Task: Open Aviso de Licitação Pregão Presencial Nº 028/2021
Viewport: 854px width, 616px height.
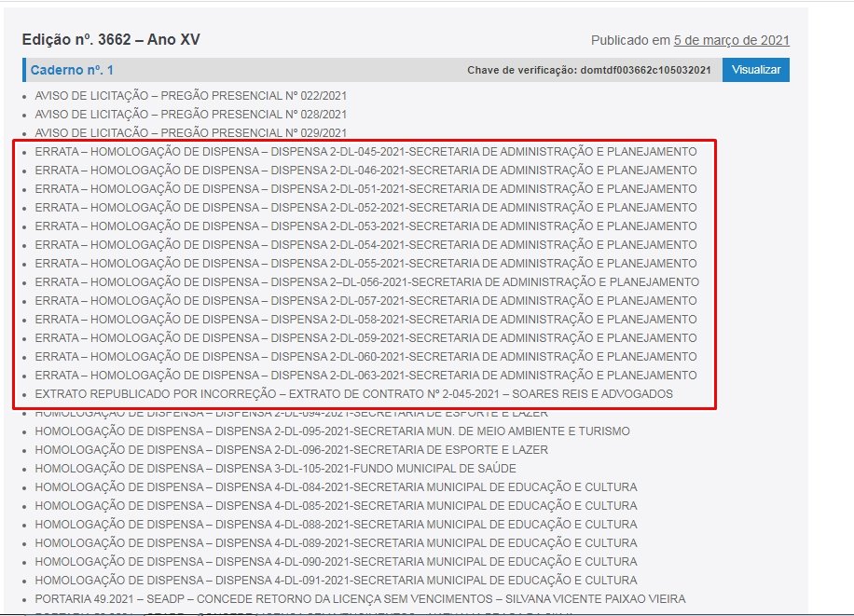Action: 191,115
